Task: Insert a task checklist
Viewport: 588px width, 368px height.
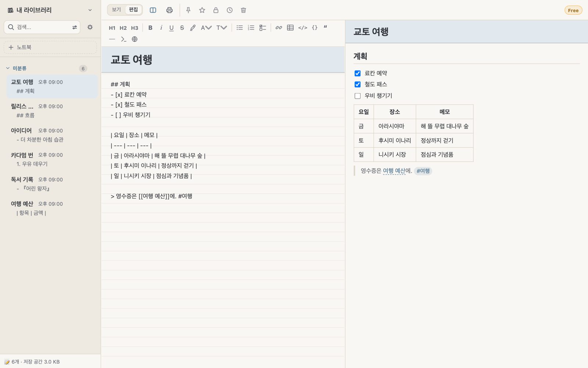Action: [x=263, y=28]
